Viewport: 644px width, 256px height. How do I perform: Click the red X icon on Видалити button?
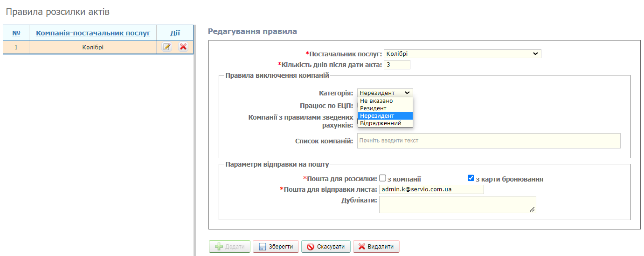(x=362, y=247)
